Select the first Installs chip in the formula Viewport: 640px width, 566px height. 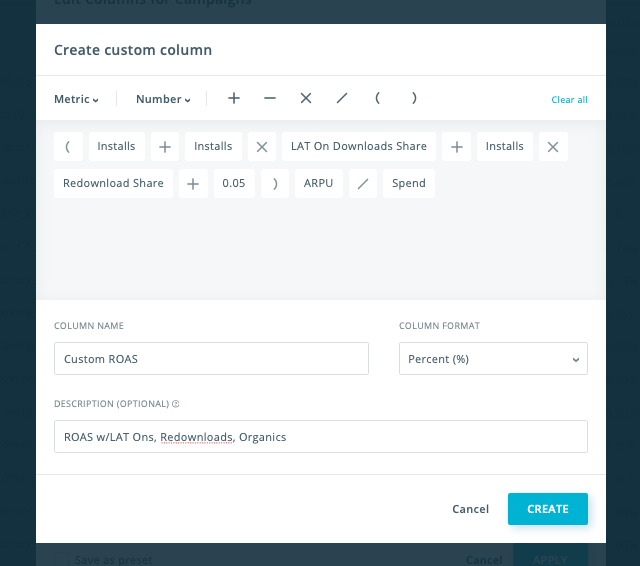coord(116,146)
